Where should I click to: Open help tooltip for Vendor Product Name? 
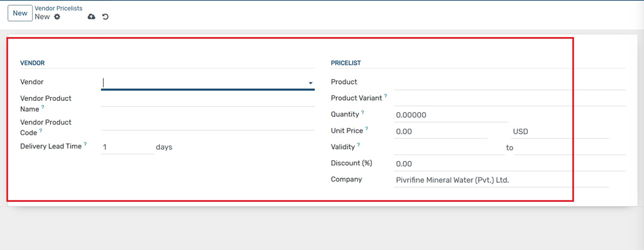tap(43, 108)
